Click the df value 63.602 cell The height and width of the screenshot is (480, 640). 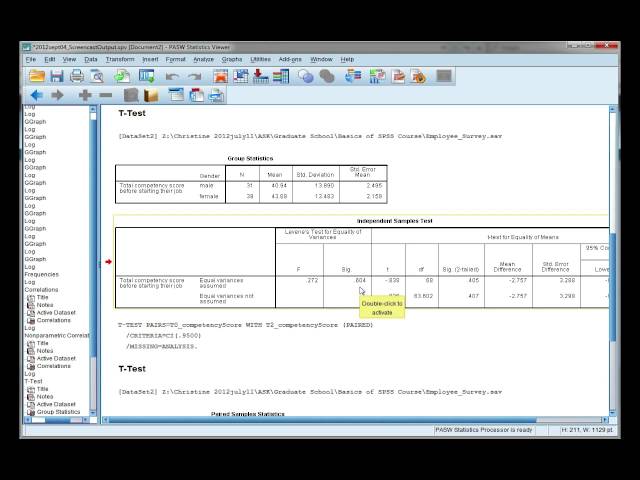tap(423, 296)
